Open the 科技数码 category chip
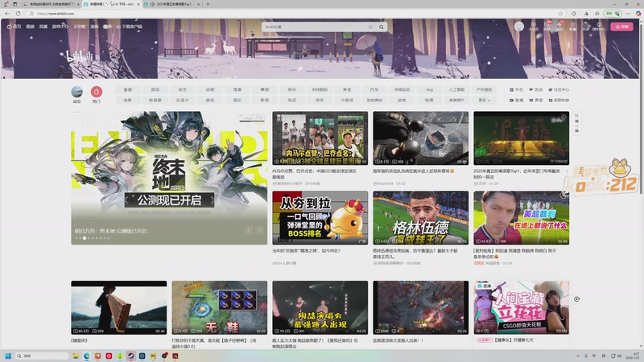Screen dimensions: 644x362 [x=320, y=89]
